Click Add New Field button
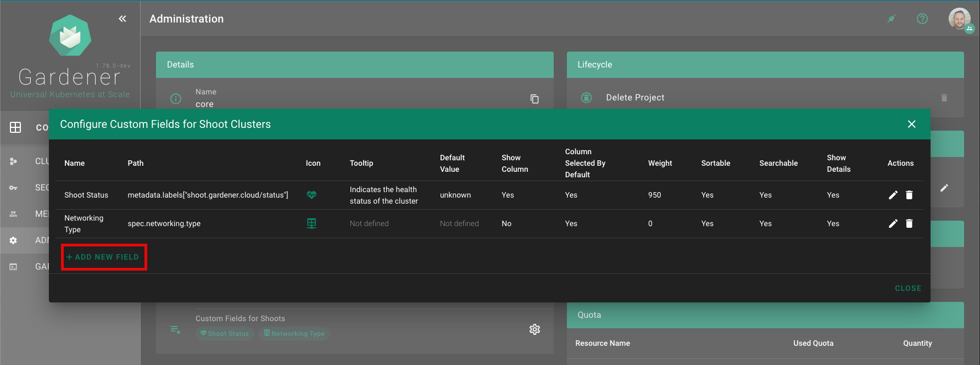 point(103,257)
